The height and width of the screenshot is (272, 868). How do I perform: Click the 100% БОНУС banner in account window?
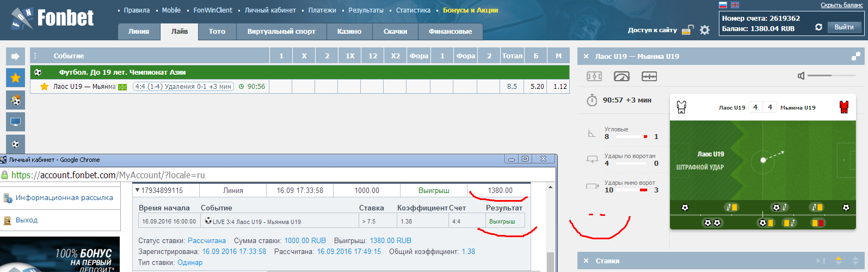(x=60, y=255)
